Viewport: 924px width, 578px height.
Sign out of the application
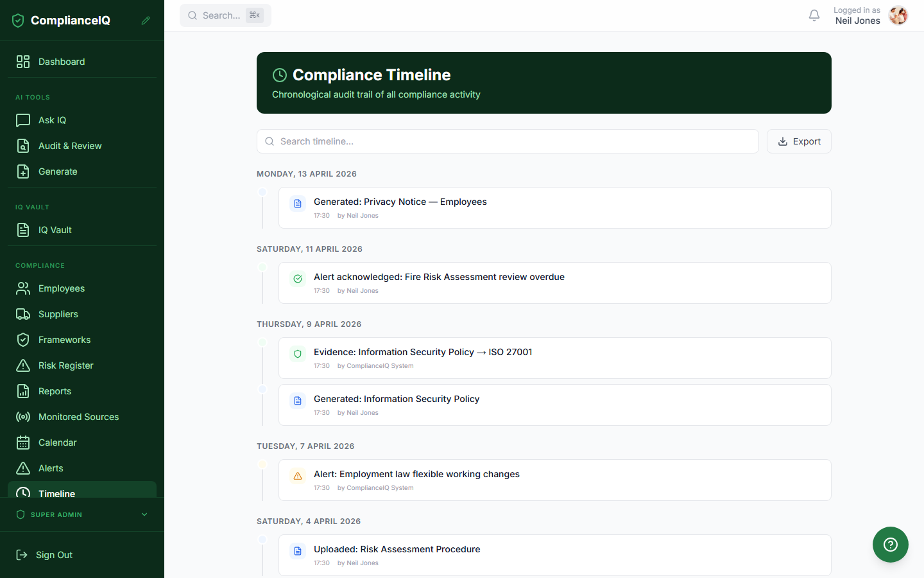54,555
